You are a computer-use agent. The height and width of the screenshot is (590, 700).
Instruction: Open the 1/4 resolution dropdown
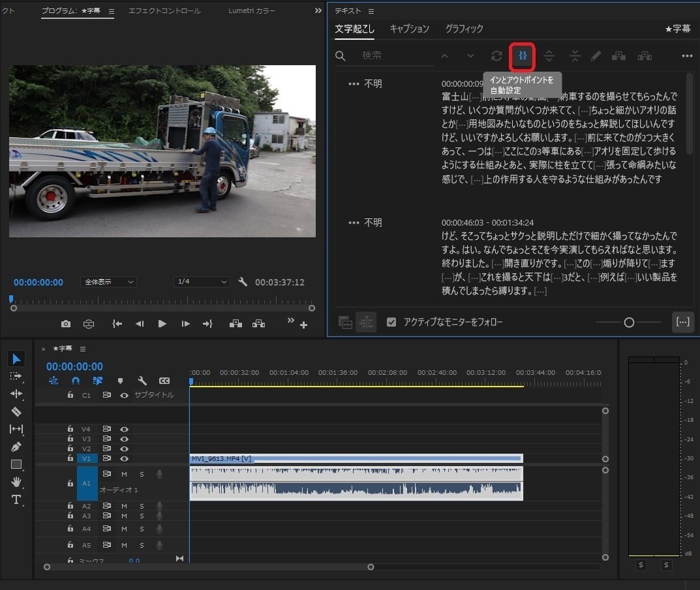pyautogui.click(x=201, y=282)
